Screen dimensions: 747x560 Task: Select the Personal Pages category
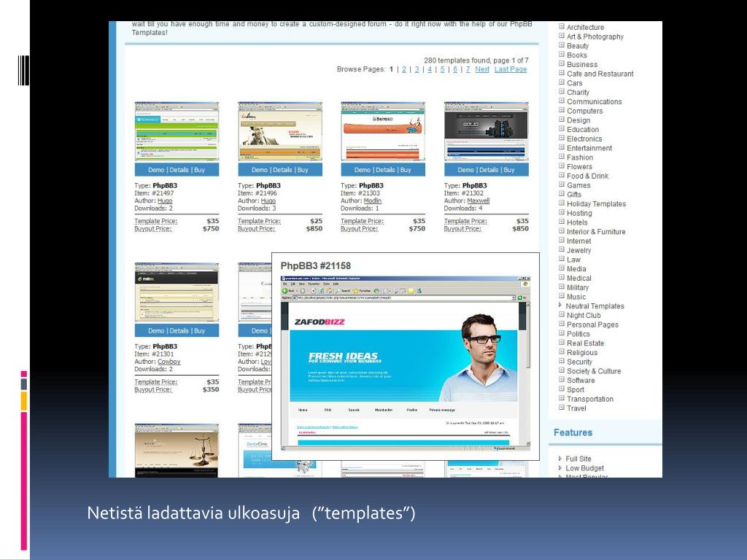click(x=592, y=324)
